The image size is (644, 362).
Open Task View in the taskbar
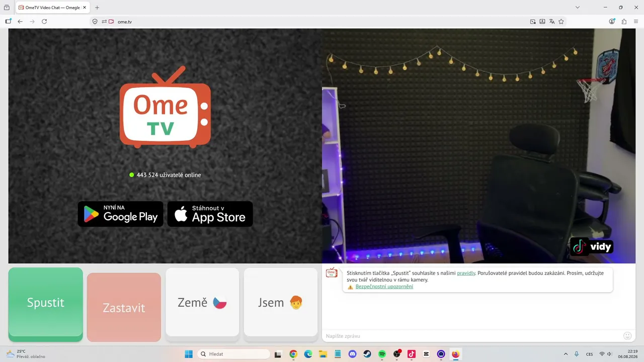(278, 354)
